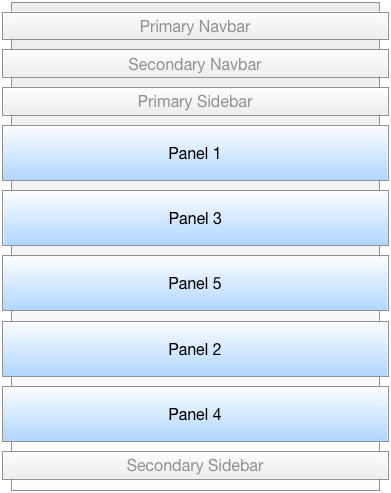This screenshot has width=391, height=493.
Task: Open the Secondary Sidebar block
Action: pyautogui.click(x=195, y=465)
